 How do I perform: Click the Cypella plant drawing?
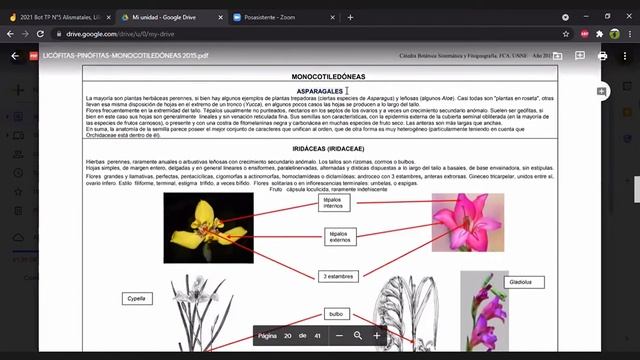tap(202, 313)
